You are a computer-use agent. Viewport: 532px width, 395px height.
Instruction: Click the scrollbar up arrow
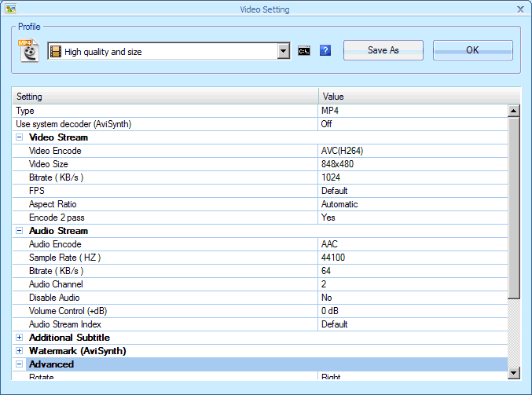pos(514,111)
